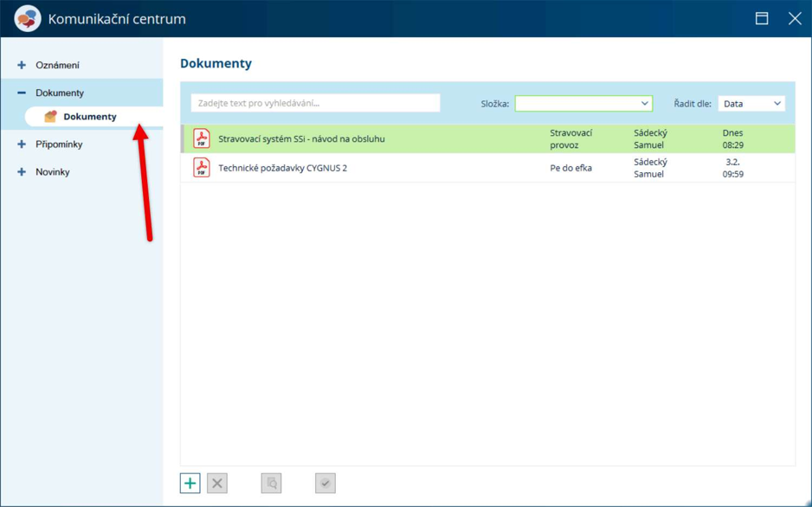Click author Sádecký Samuel in first row

(x=650, y=138)
